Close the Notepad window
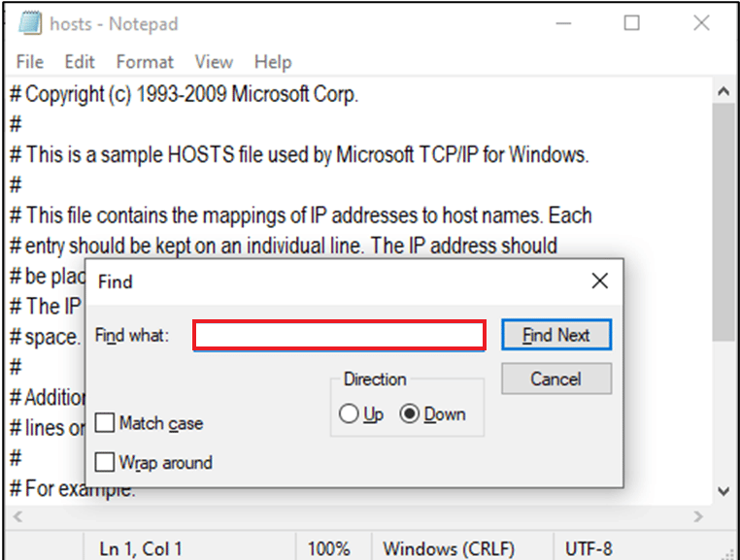This screenshot has width=740, height=560. coord(701,23)
